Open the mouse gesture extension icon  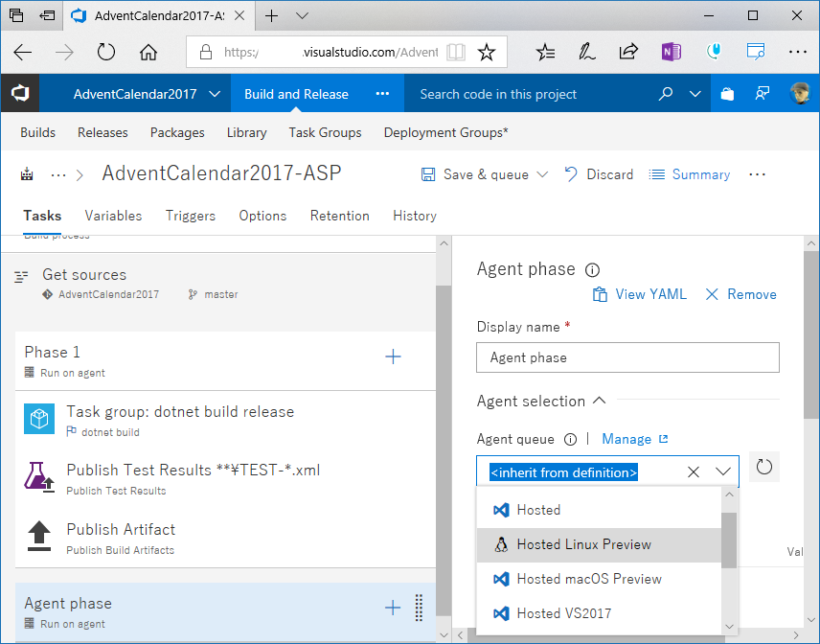tap(714, 51)
